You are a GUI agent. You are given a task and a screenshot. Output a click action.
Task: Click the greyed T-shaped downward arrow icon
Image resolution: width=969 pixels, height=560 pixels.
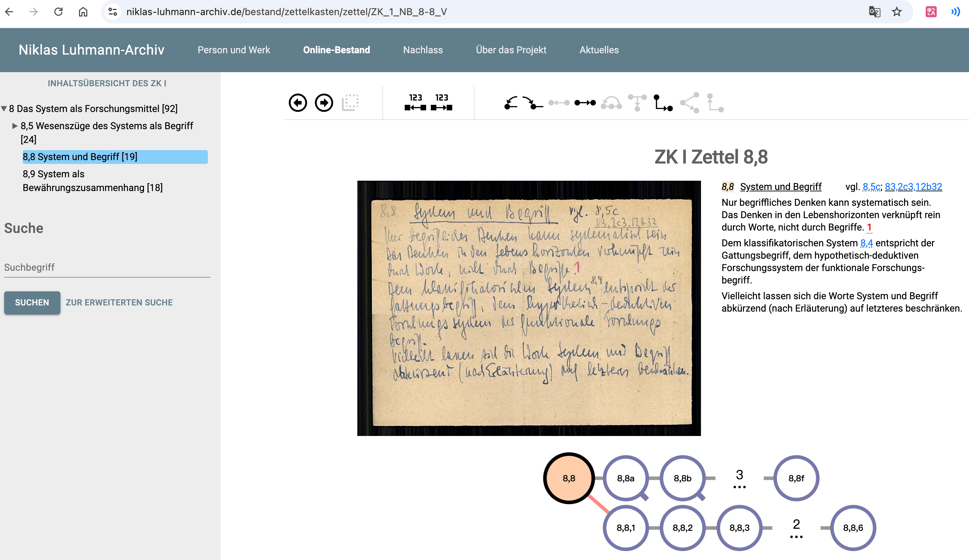(637, 103)
